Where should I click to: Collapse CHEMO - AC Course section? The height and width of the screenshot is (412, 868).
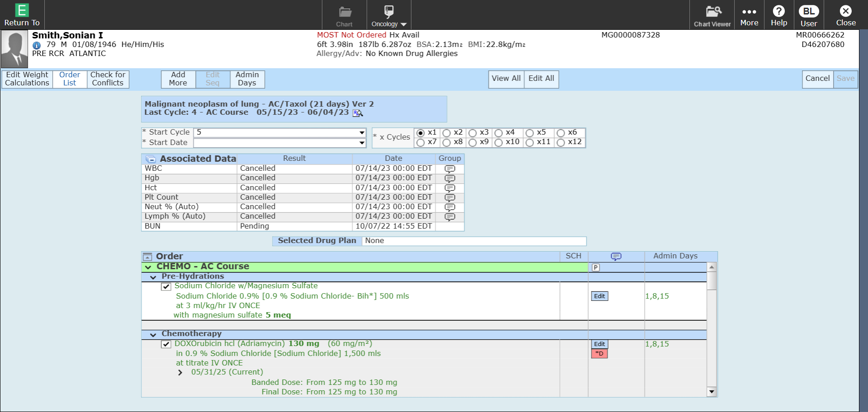tap(148, 267)
